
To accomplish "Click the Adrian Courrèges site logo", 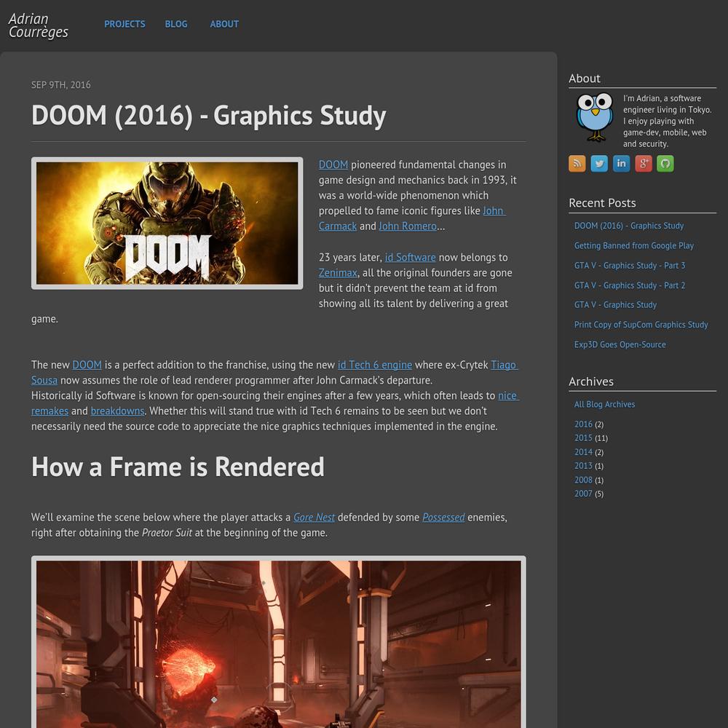I will 39,25.
